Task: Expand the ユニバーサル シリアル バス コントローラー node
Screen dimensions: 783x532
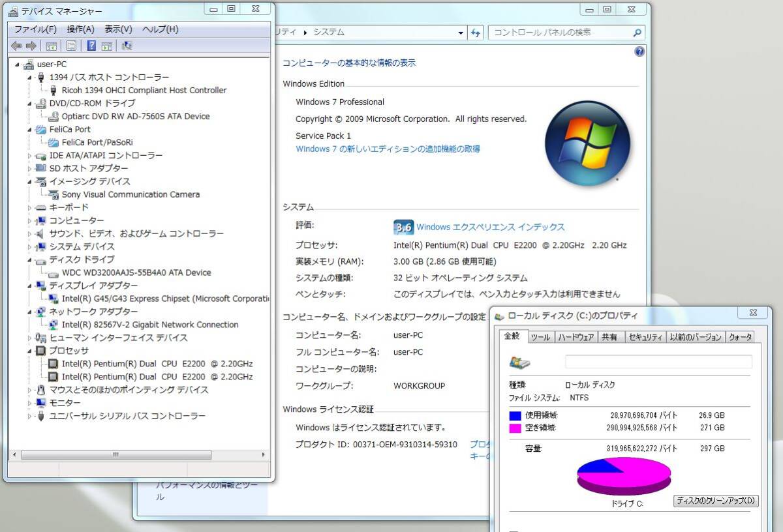Action: [30, 416]
